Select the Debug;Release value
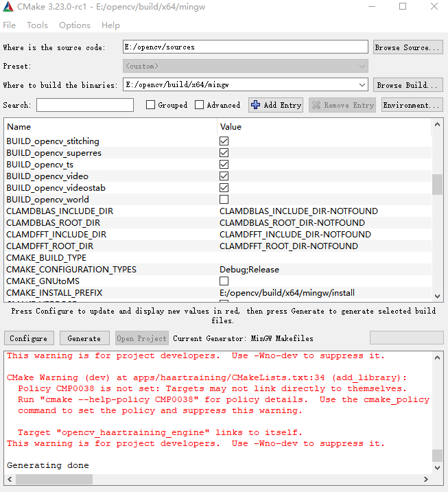Image resolution: width=448 pixels, height=492 pixels. (250, 270)
